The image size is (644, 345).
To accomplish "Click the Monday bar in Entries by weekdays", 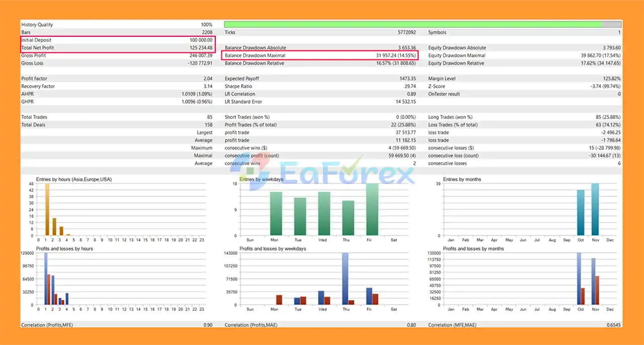I will 276,214.
